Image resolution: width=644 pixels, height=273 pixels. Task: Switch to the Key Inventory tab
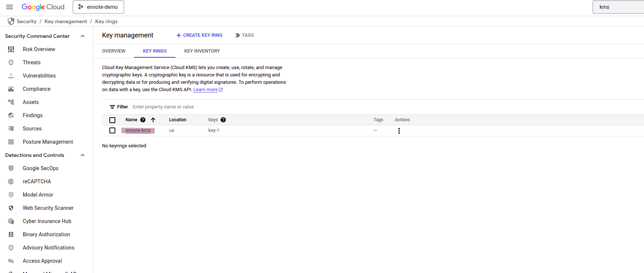(x=202, y=51)
